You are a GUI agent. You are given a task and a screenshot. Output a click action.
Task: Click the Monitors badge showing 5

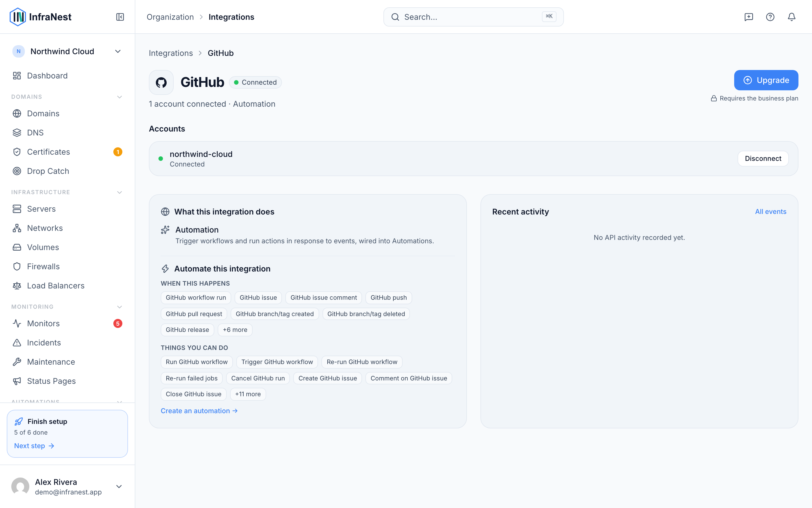pos(118,323)
